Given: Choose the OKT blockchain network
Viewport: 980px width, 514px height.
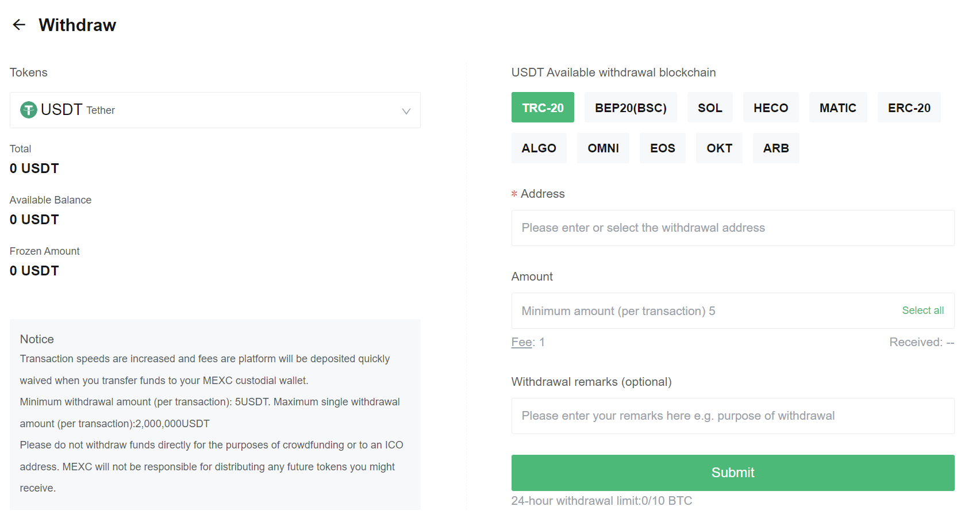Looking at the screenshot, I should tap(718, 148).
